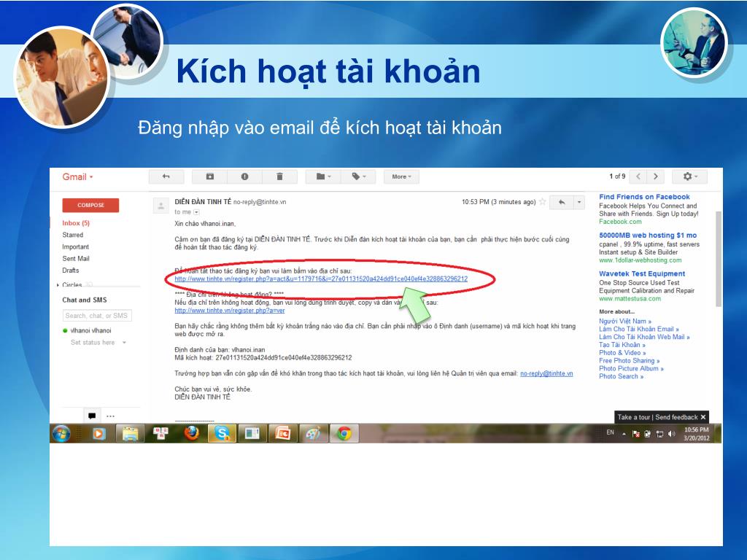
Task: Open the Windows Start menu
Action: (61, 434)
